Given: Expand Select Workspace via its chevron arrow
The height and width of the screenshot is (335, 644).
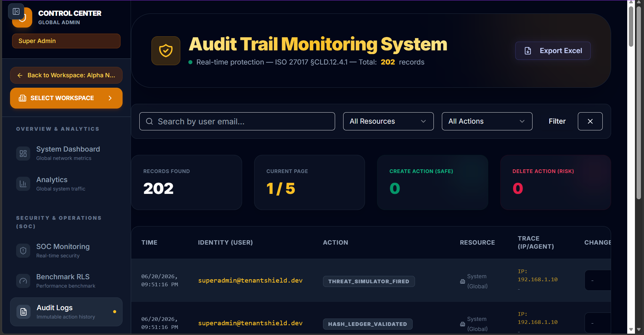Looking at the screenshot, I should click(110, 98).
